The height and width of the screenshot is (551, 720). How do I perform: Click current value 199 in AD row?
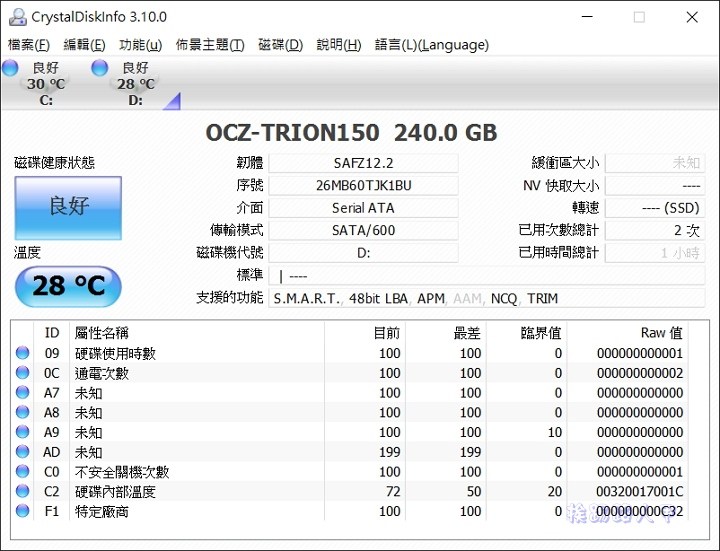coord(389,452)
